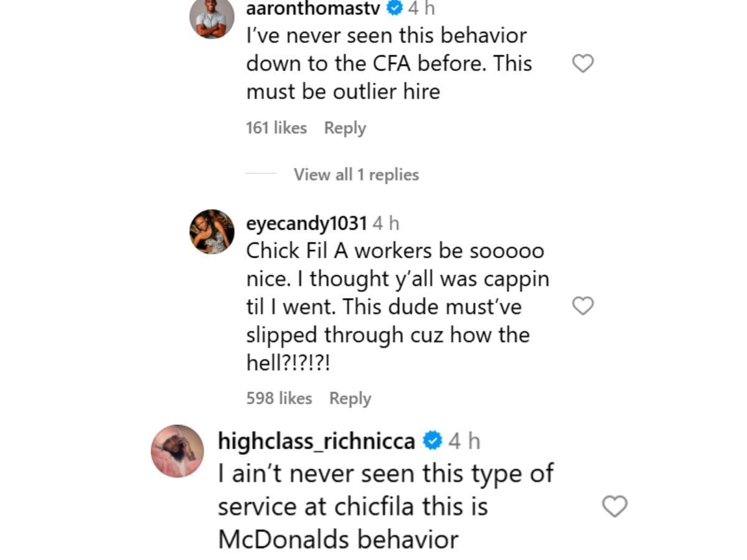This screenshot has height=560, width=747.
Task: Open highclass_richnicca's profile picture
Action: point(177,451)
